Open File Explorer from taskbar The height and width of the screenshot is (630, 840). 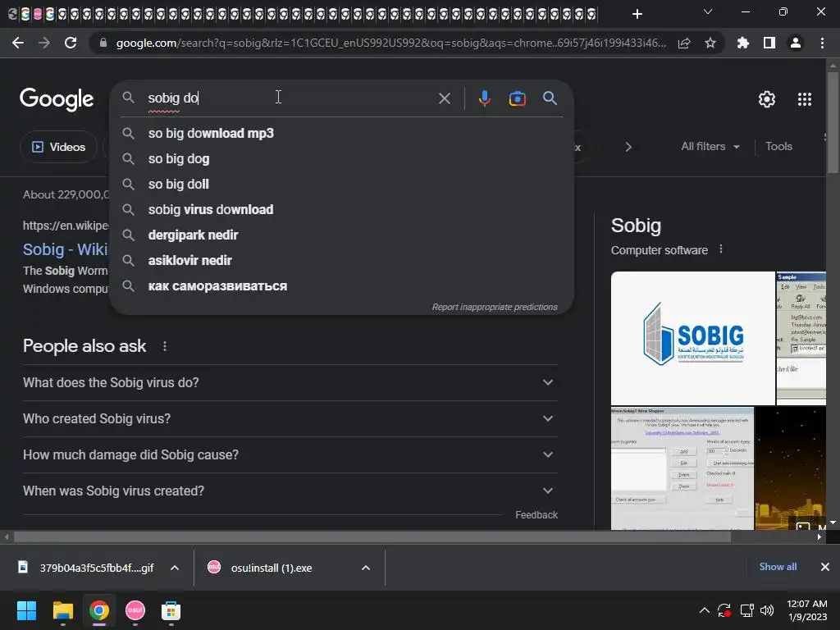[x=62, y=610]
